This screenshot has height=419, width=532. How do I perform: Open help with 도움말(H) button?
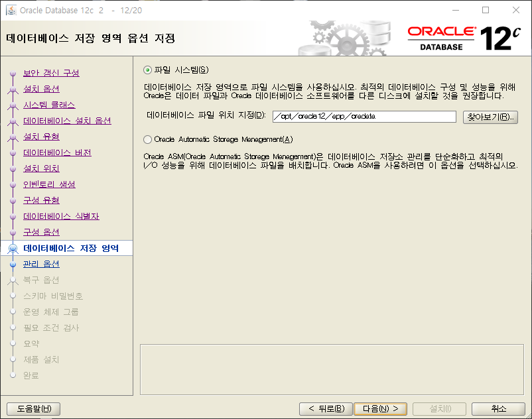click(x=34, y=409)
